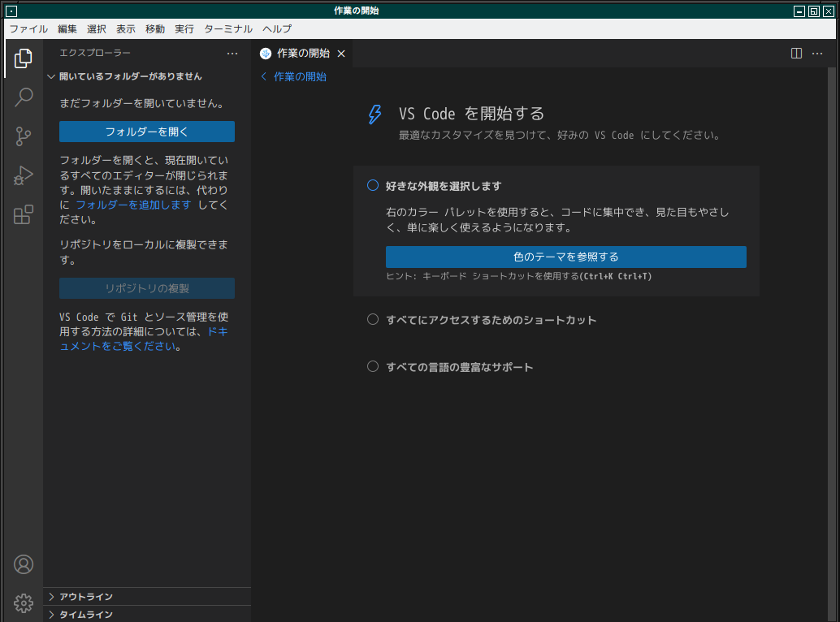
Task: Click the まだフォルダーを開いていません。 text
Action: (x=142, y=103)
